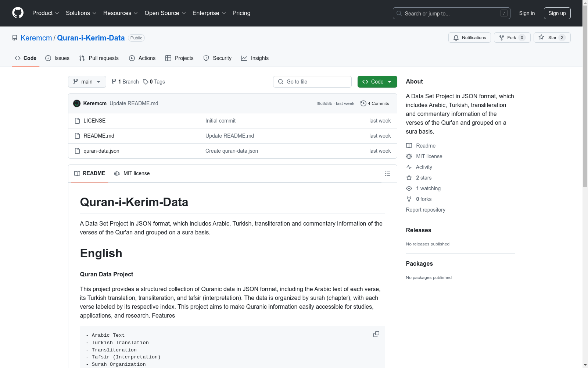Switch to the Security tab
Viewport: 588px width, 368px height.
point(218,58)
